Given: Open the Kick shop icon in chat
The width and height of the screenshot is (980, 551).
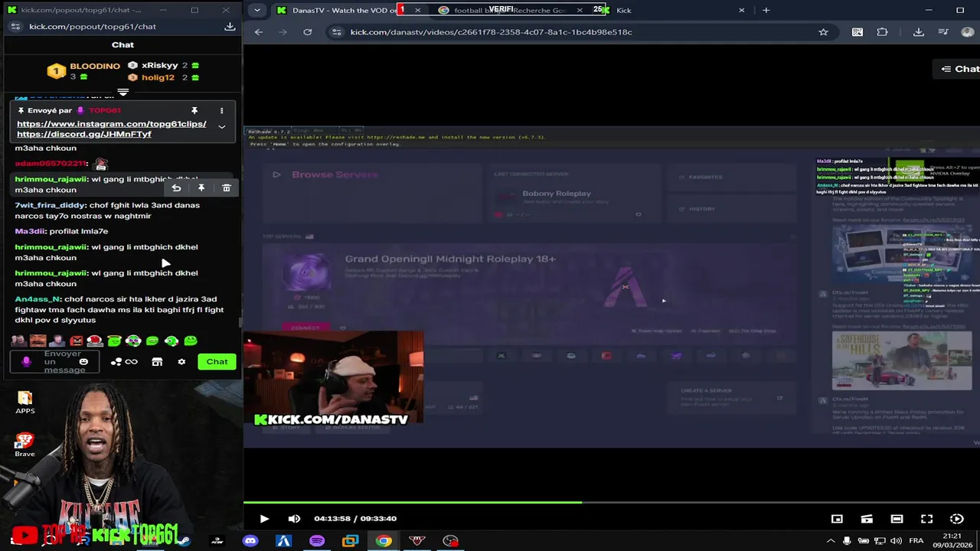Looking at the screenshot, I should [x=157, y=362].
